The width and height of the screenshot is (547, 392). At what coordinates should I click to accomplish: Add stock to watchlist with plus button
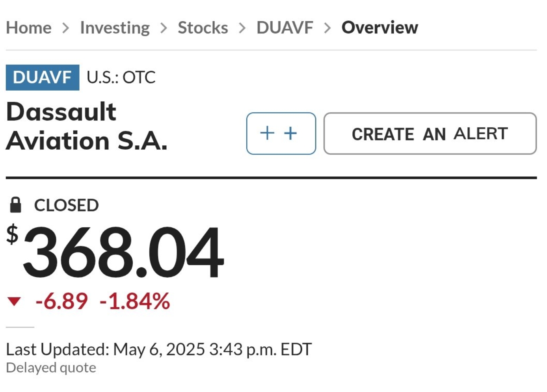281,134
